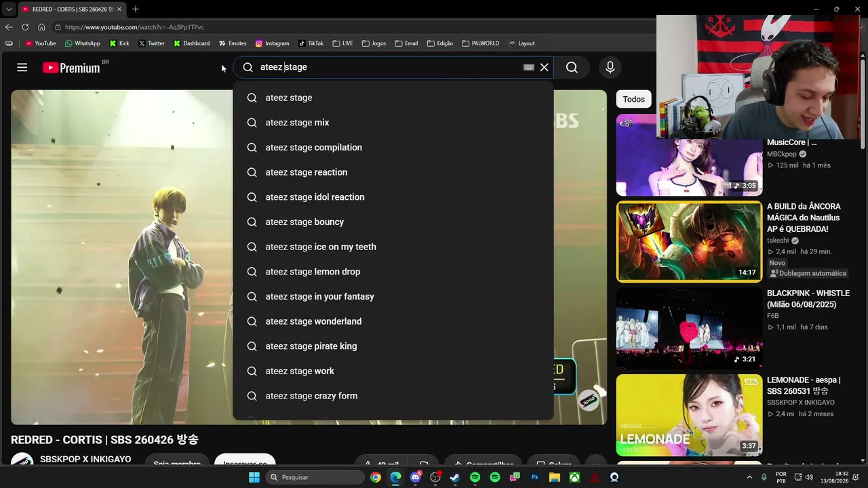The height and width of the screenshot is (488, 868).
Task: Open SBSKPOP X INKIGAYO channel link under video
Action: pyautogui.click(x=85, y=459)
